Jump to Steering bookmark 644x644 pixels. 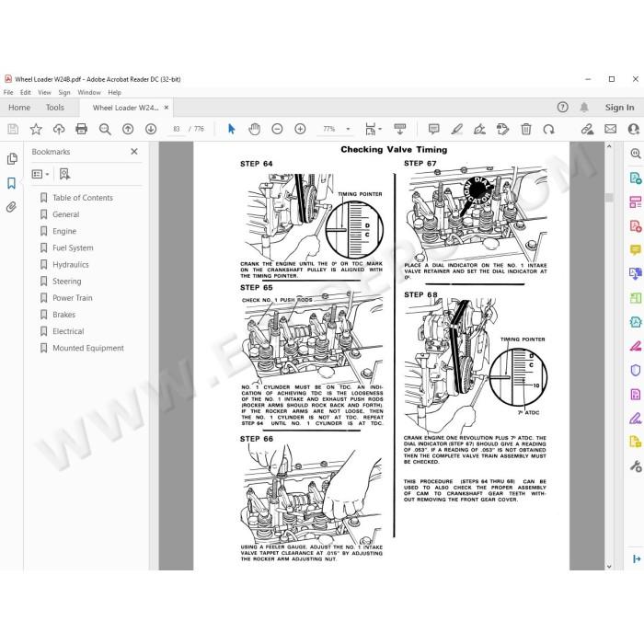tap(66, 282)
